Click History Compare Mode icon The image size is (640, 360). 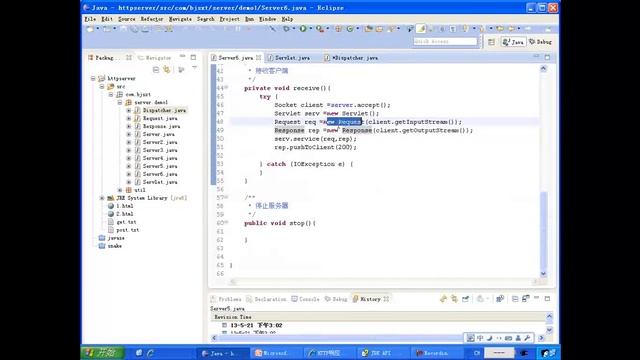click(500, 299)
